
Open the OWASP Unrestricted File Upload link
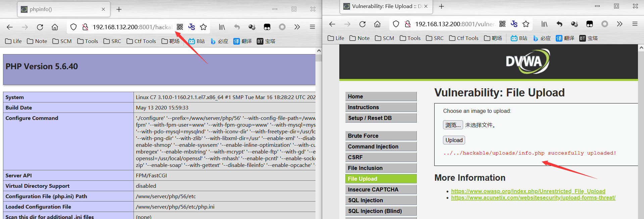coord(528,191)
